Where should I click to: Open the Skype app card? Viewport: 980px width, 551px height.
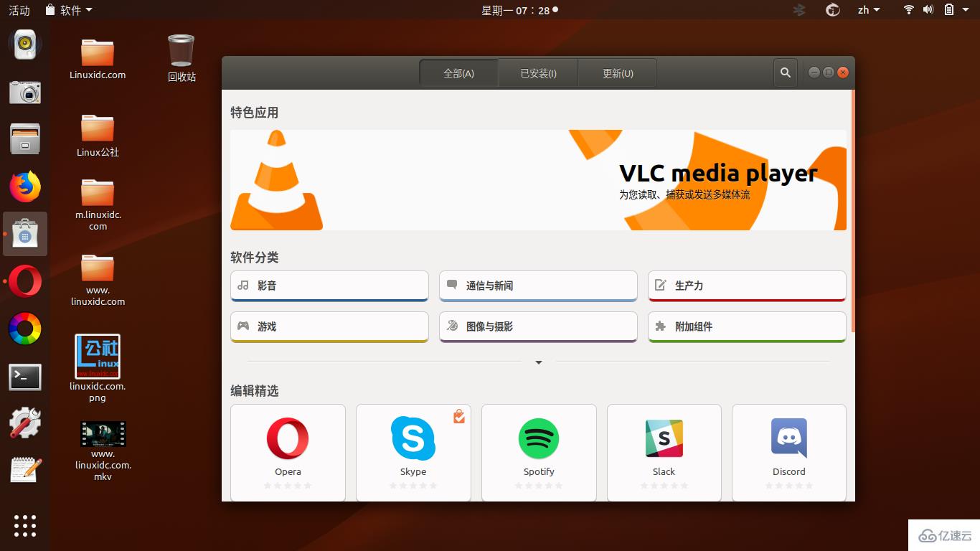413,452
